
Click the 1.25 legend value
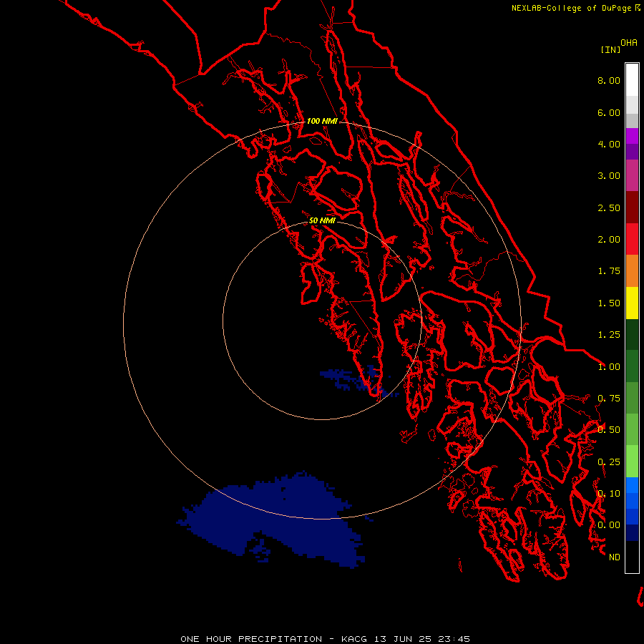(609, 335)
